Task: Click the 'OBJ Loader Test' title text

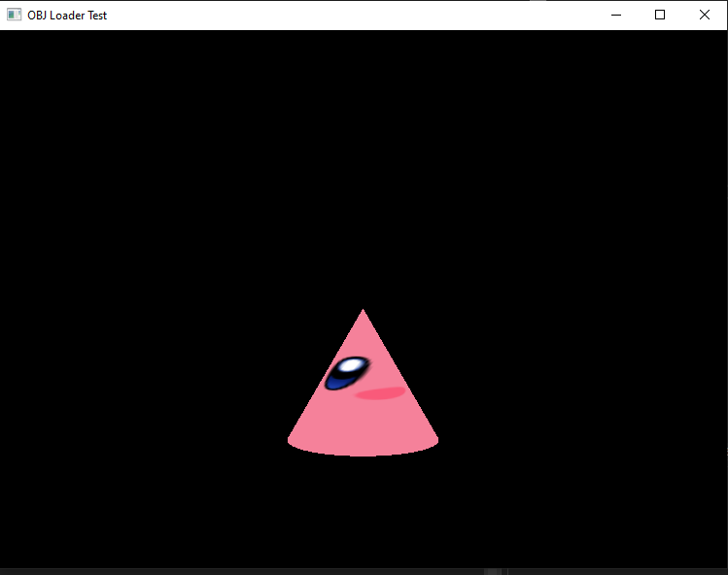Action: click(x=67, y=16)
